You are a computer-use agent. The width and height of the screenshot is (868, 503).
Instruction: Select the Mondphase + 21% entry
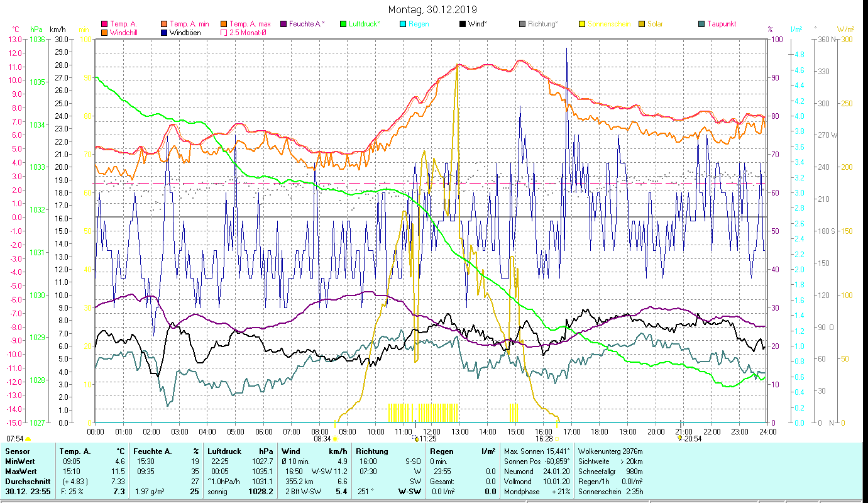(537, 492)
